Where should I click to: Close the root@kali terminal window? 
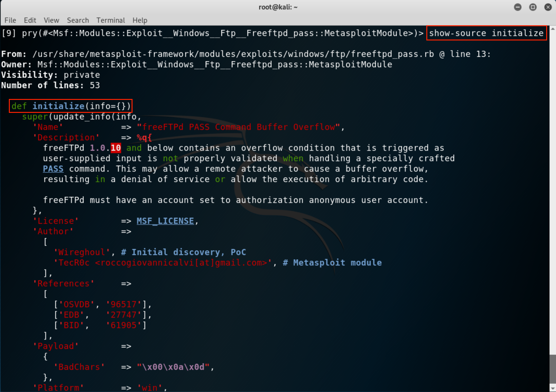(548, 7)
